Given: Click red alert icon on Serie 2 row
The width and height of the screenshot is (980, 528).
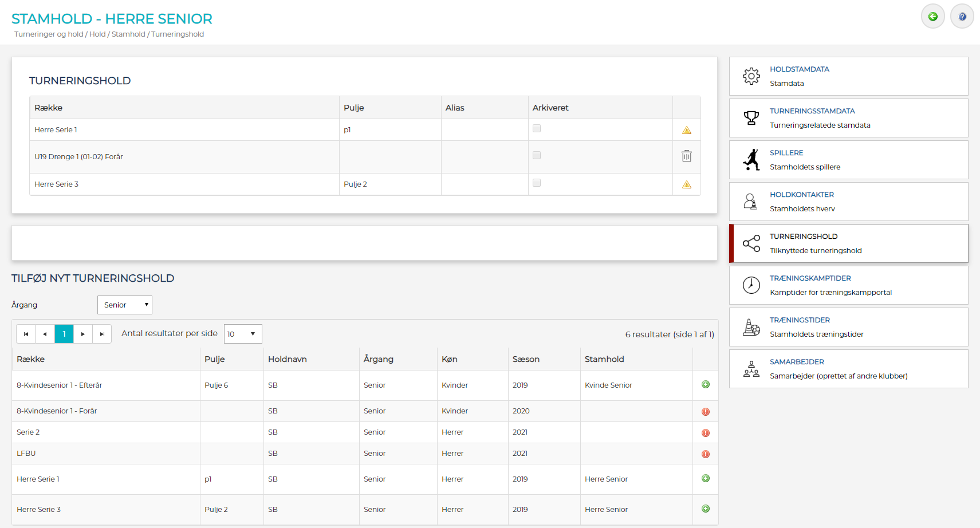Looking at the screenshot, I should [705, 433].
